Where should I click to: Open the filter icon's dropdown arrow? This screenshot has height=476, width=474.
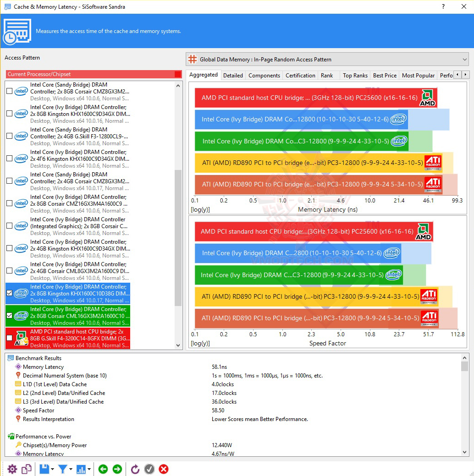[71, 469]
